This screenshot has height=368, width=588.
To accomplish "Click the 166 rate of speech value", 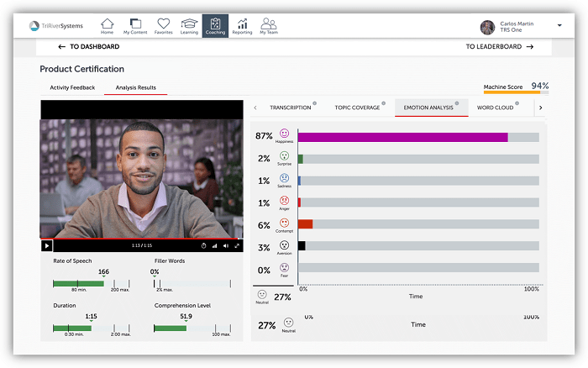I will (103, 271).
